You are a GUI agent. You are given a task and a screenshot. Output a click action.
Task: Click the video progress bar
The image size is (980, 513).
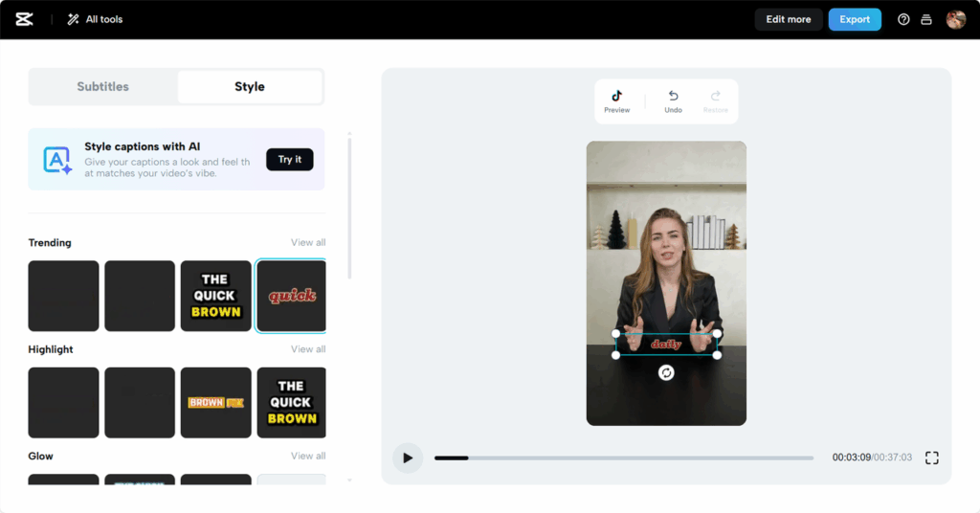coord(623,457)
